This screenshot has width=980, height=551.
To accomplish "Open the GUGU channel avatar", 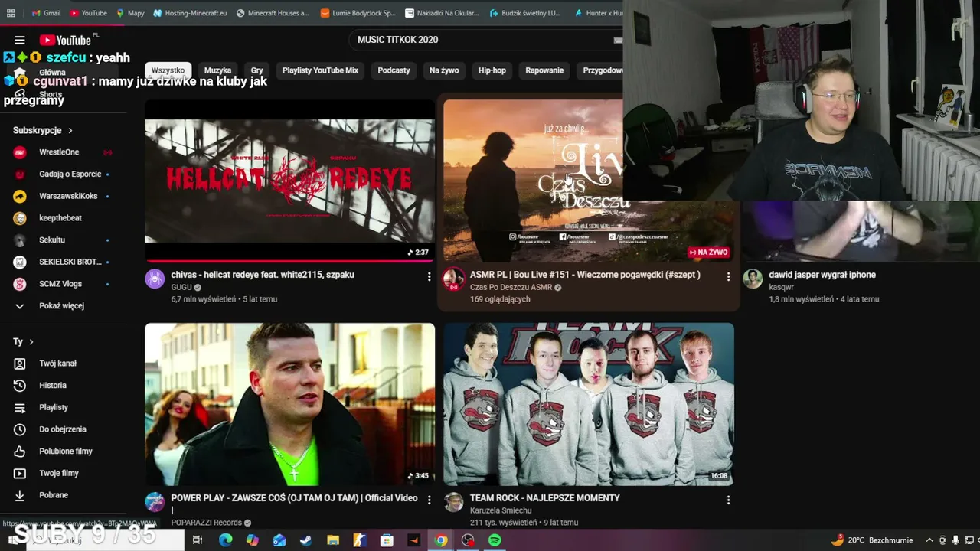I will click(x=155, y=279).
